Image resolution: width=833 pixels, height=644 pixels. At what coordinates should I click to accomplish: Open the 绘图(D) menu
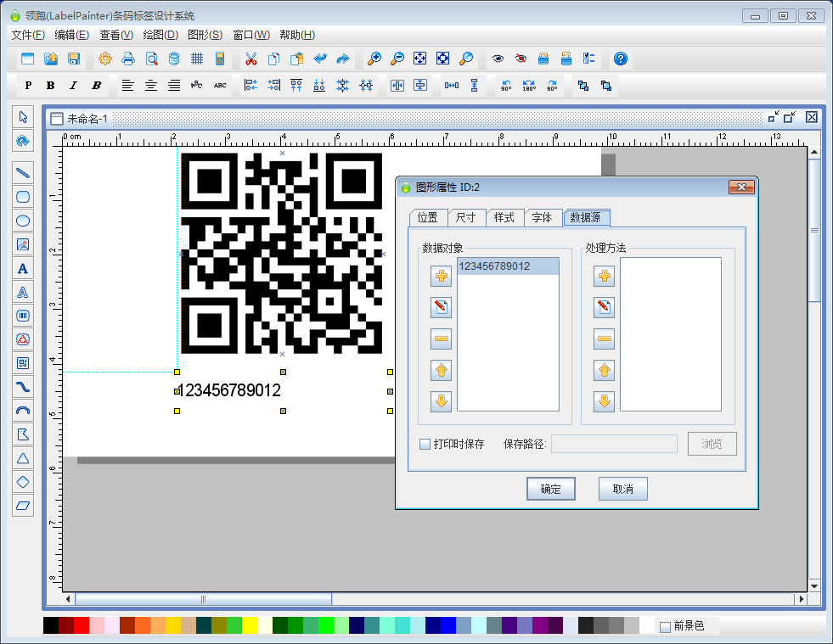(x=160, y=35)
